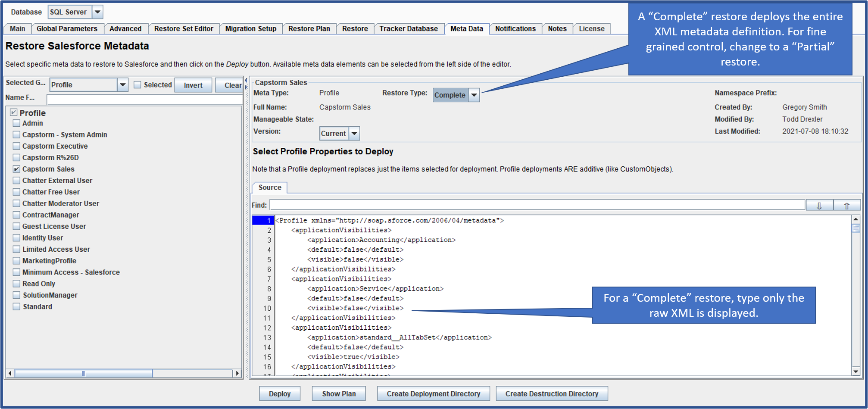868x409 pixels.
Task: Click the profile list scroll left arrow
Action: 10,373
